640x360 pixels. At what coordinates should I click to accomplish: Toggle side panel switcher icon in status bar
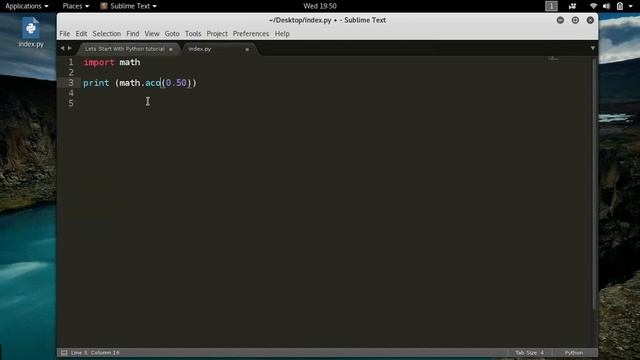pos(64,353)
